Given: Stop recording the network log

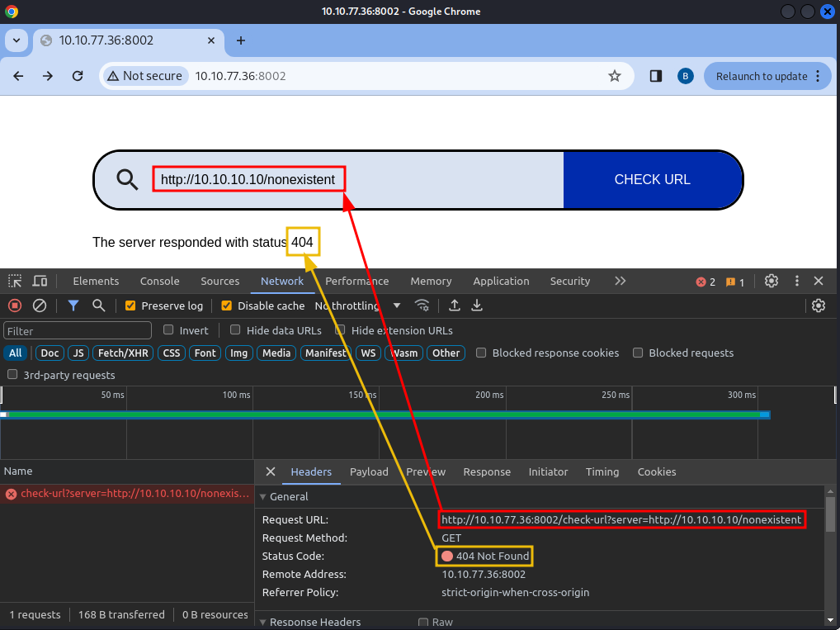Looking at the screenshot, I should [x=15, y=306].
